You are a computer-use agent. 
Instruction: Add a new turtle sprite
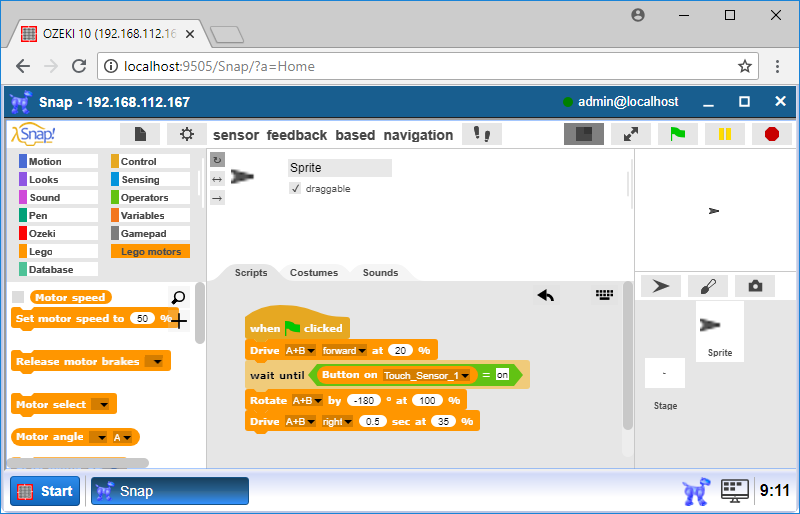point(661,286)
